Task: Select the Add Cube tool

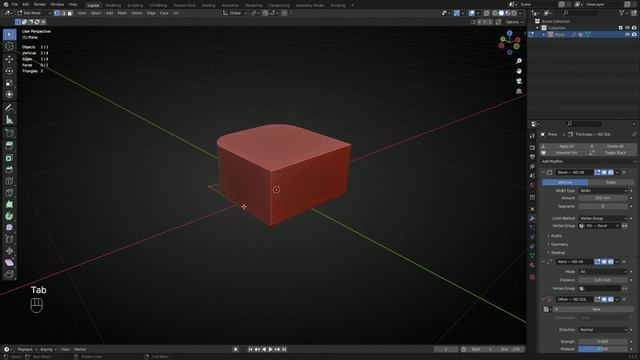Action: pyautogui.click(x=9, y=133)
